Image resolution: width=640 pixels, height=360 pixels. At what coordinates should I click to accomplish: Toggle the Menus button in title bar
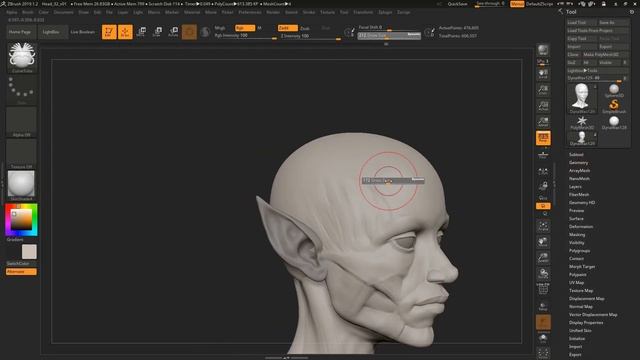[517, 4]
